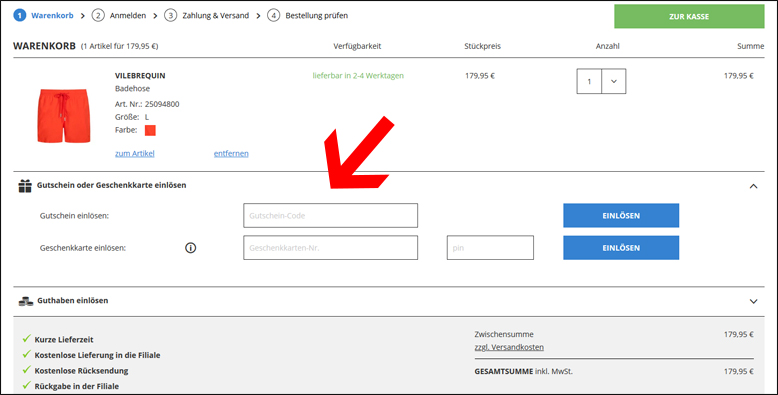Click step 1 circle icon for Warenkorb

click(x=19, y=15)
